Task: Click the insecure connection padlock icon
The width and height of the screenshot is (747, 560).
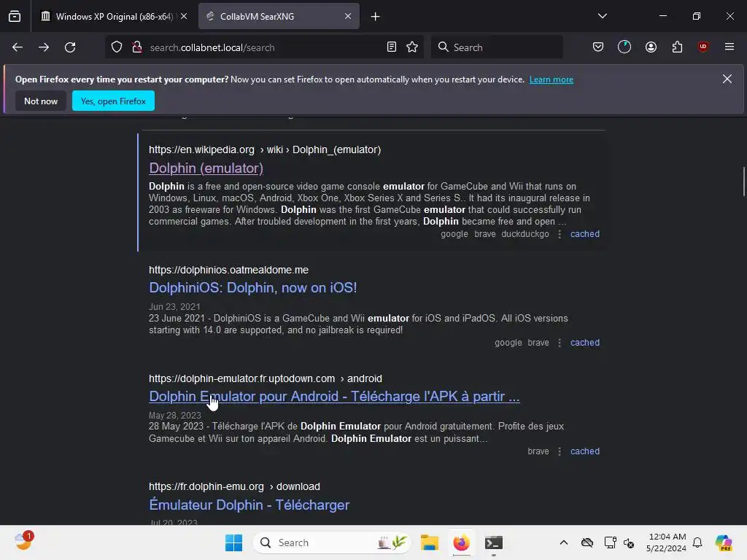Action: click(x=137, y=47)
